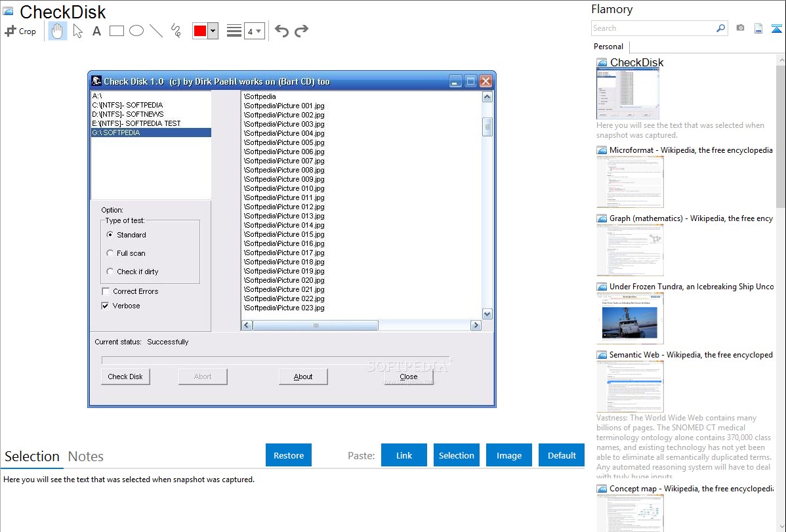Select the text annotation tool
The width and height of the screenshot is (786, 532).
point(96,31)
